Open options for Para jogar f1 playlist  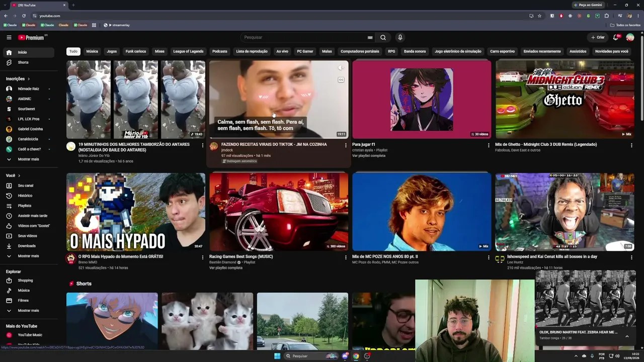(489, 145)
